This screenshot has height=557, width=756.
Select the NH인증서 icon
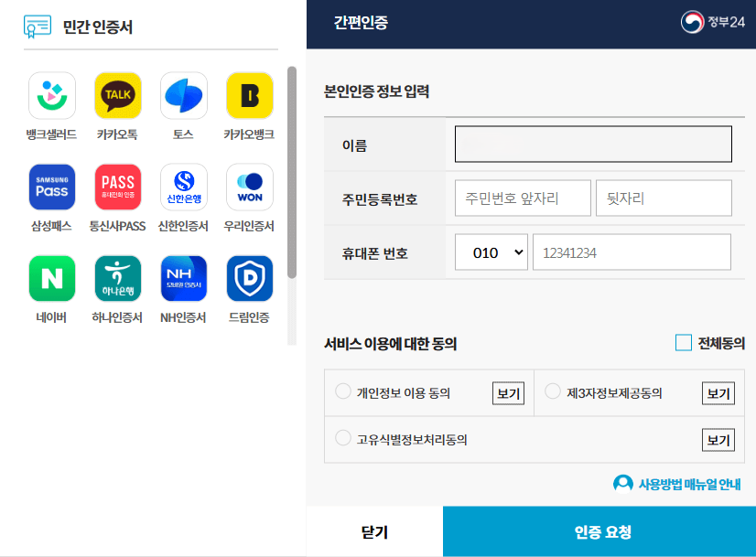184,278
